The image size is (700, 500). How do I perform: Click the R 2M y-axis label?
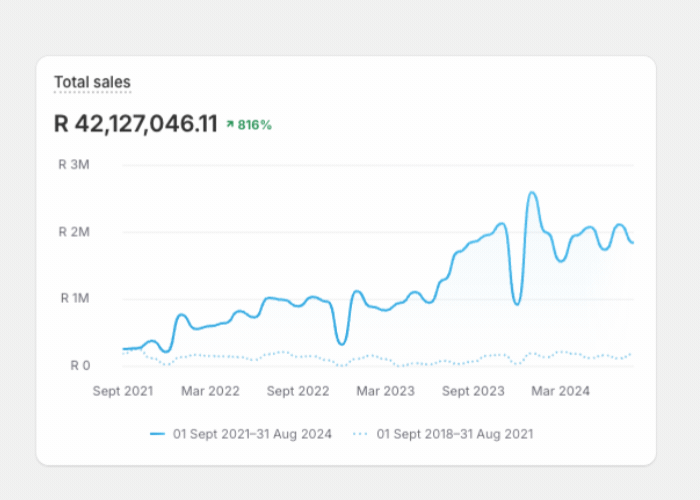(x=74, y=232)
